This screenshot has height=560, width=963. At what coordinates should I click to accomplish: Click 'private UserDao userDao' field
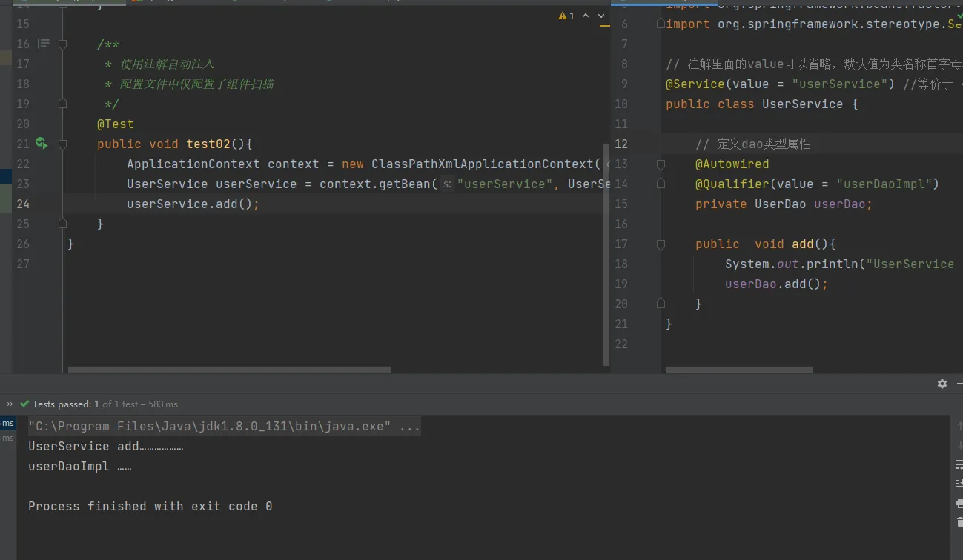click(x=784, y=204)
